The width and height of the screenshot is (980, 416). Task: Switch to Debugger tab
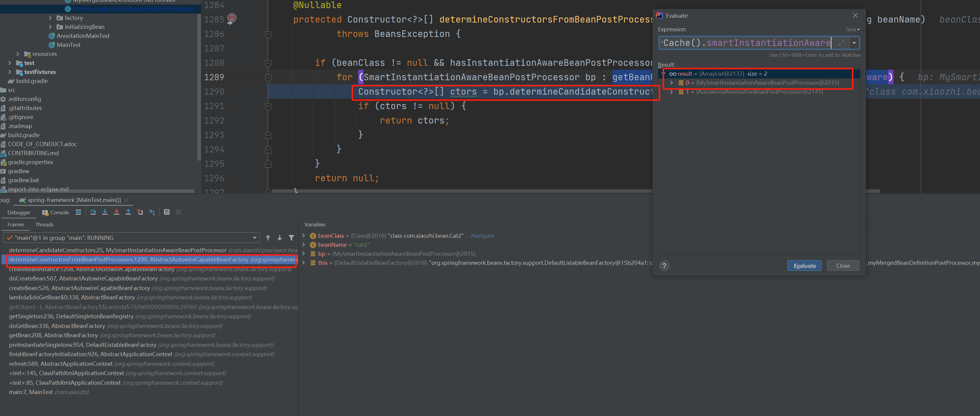point(19,213)
